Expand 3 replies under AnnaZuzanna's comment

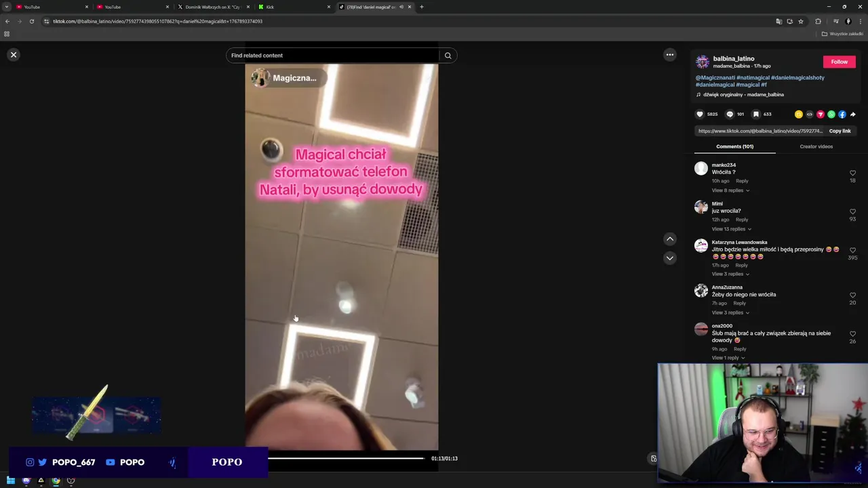[730, 312]
